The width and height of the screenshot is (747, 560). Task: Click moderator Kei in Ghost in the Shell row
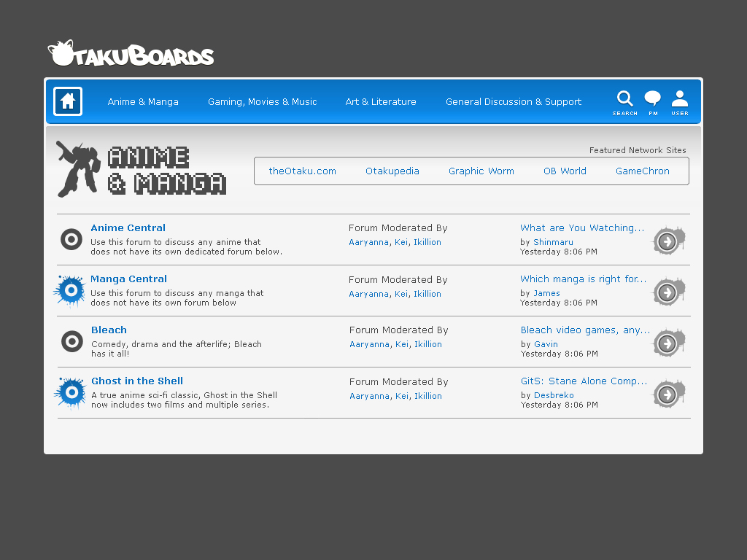(402, 396)
